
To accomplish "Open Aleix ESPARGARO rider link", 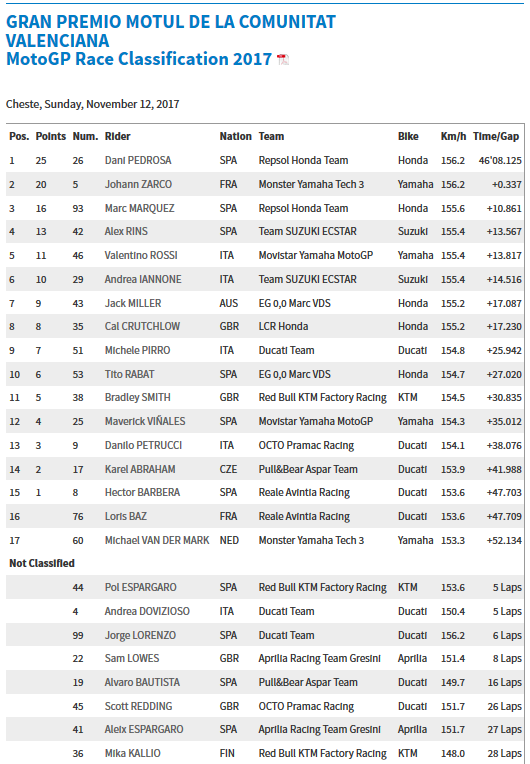I will point(144,729).
